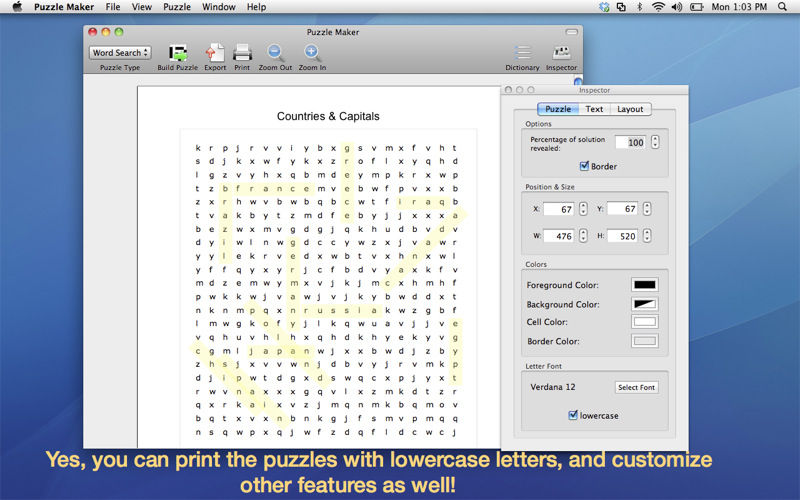
Task: Click the Countries & Capitals puzzle title
Action: pos(328,116)
